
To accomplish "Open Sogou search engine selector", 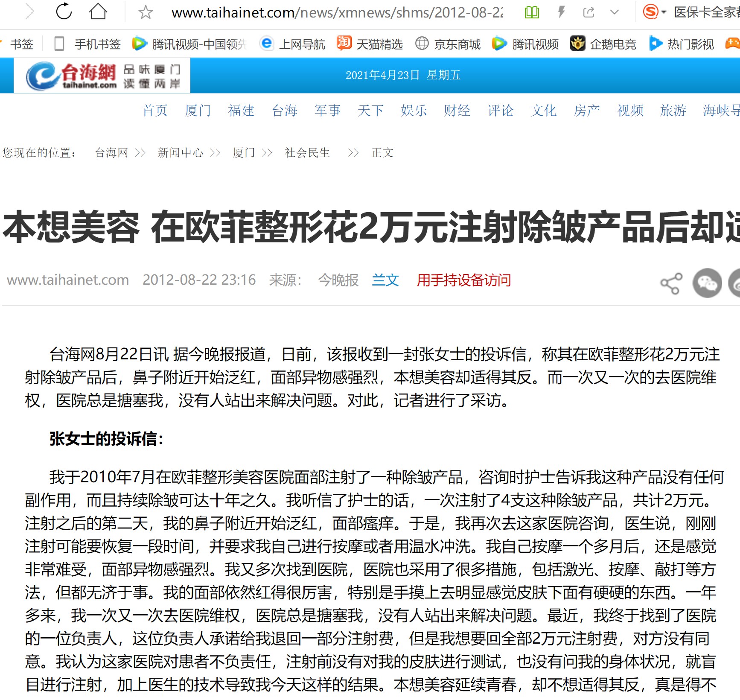I will point(655,12).
